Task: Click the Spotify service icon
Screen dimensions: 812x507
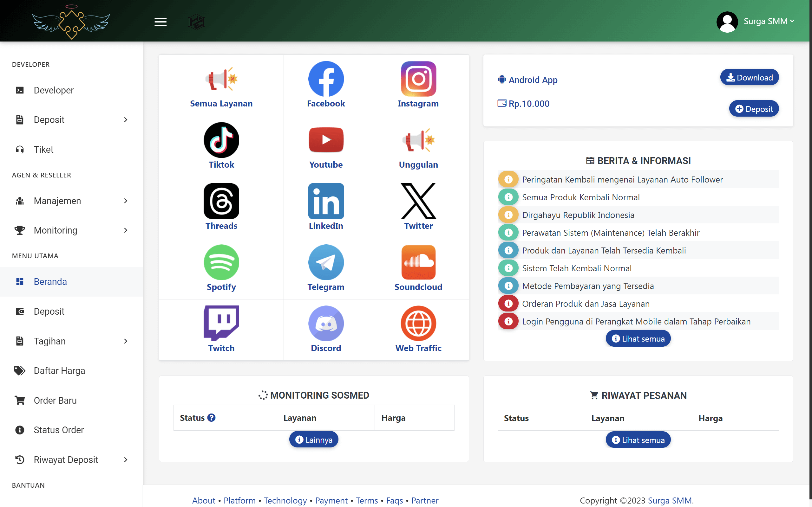Action: pos(221,262)
